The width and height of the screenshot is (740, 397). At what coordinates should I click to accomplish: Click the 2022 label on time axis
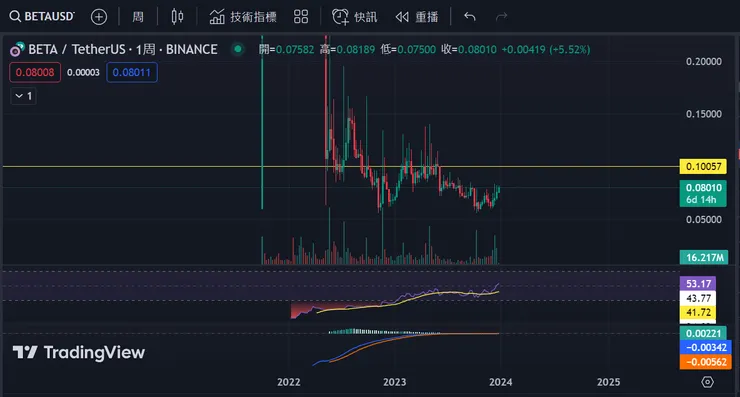tap(288, 382)
